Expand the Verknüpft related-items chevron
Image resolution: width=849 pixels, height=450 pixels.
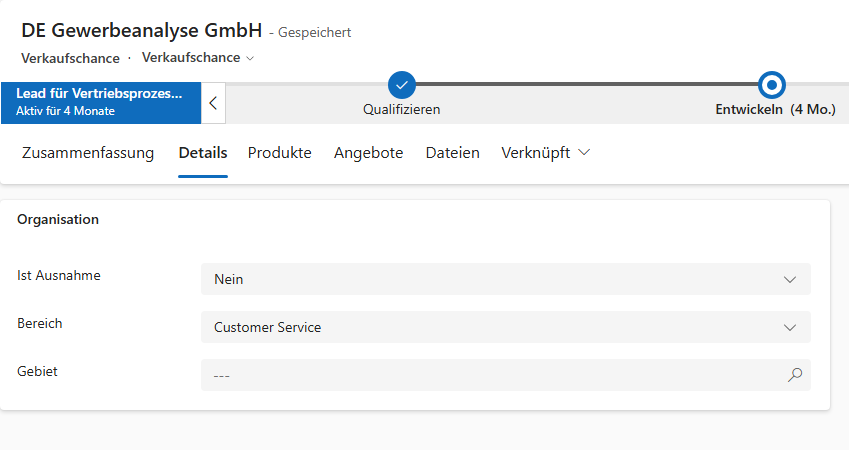(x=584, y=153)
